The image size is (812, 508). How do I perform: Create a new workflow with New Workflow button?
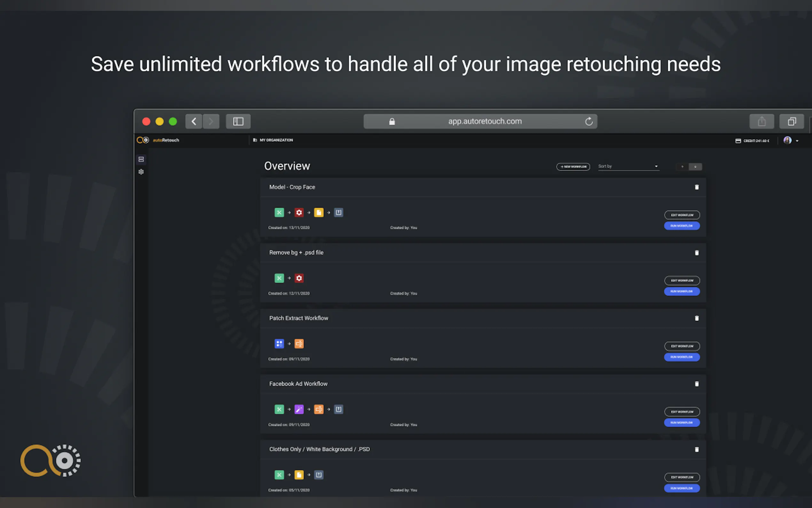pyautogui.click(x=573, y=167)
